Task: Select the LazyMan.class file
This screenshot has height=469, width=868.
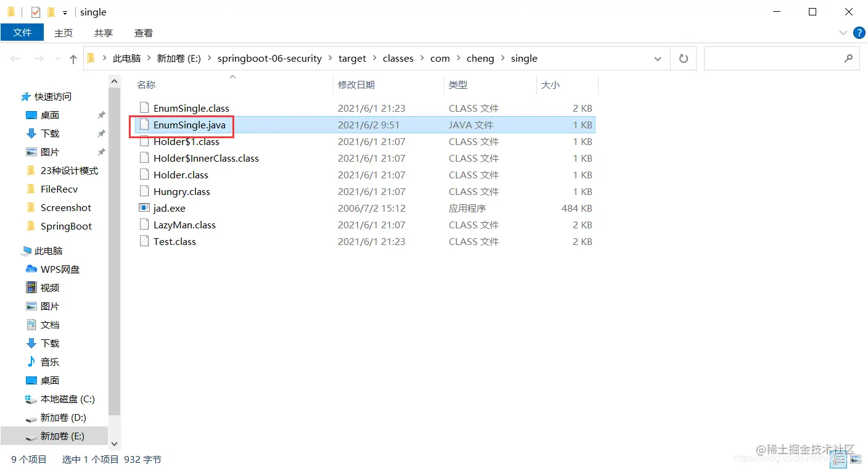Action: 184,225
